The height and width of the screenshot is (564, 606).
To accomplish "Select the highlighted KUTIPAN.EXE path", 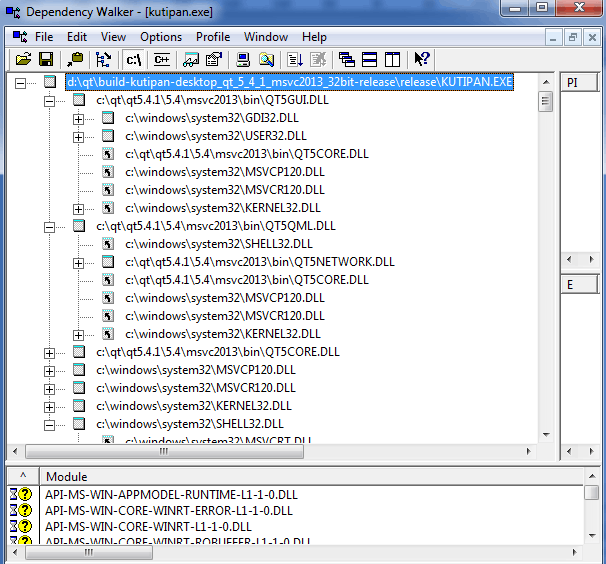I will (289, 82).
